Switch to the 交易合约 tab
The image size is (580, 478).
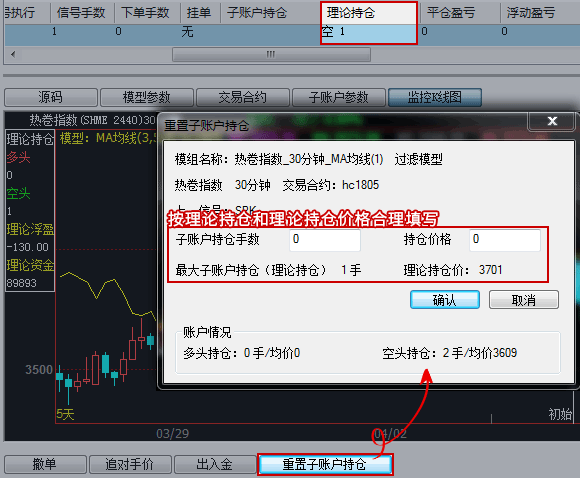point(243,97)
